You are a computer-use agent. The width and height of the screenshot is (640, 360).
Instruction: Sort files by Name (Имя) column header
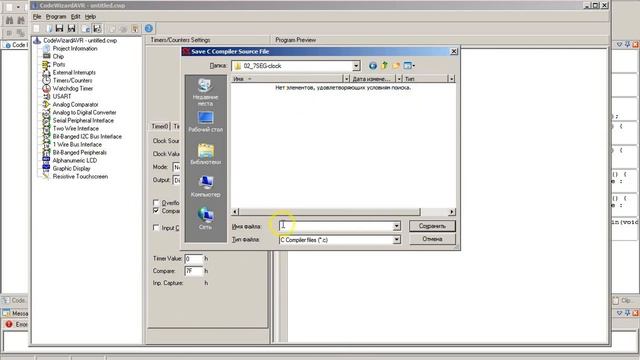[287, 79]
